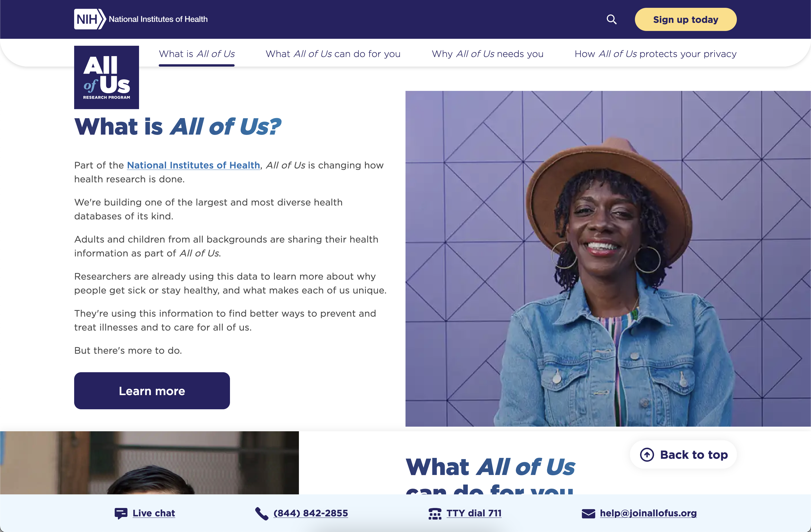
Task: Click the All of Us Research Program logo
Action: click(x=106, y=77)
